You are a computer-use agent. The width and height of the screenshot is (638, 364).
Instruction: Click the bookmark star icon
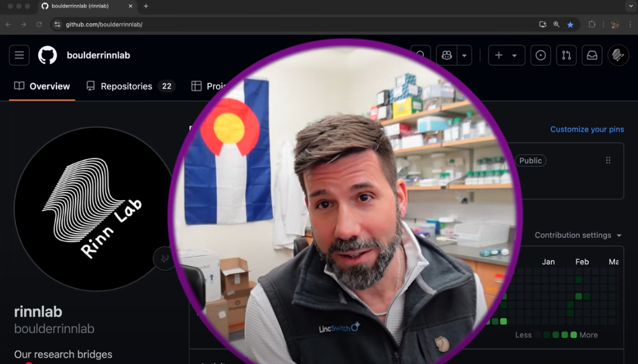pyautogui.click(x=570, y=24)
